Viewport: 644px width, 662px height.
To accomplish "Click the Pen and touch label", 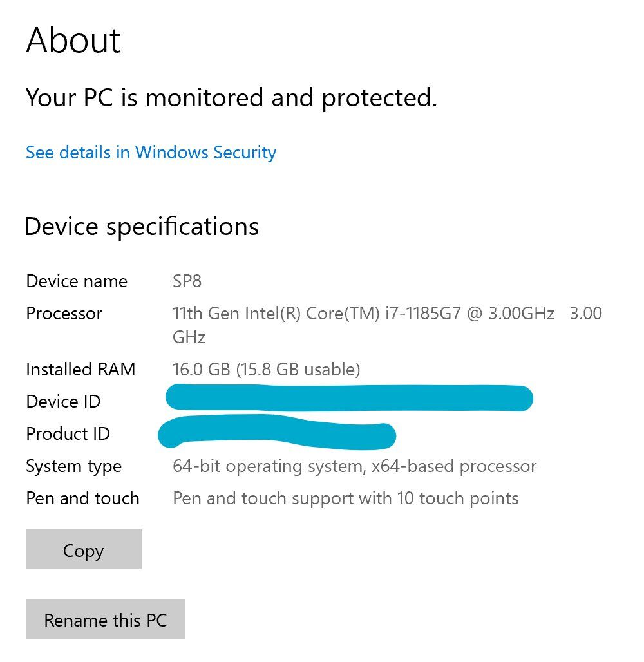I will click(82, 498).
